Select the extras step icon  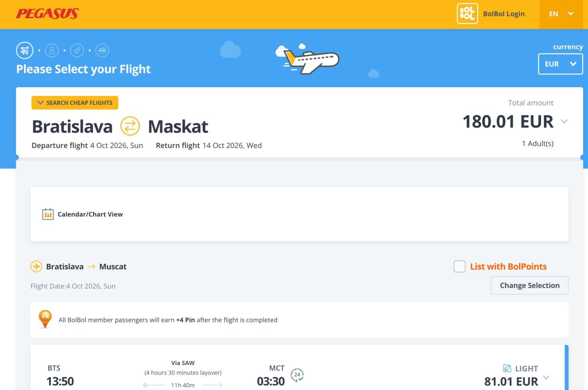[x=77, y=50]
